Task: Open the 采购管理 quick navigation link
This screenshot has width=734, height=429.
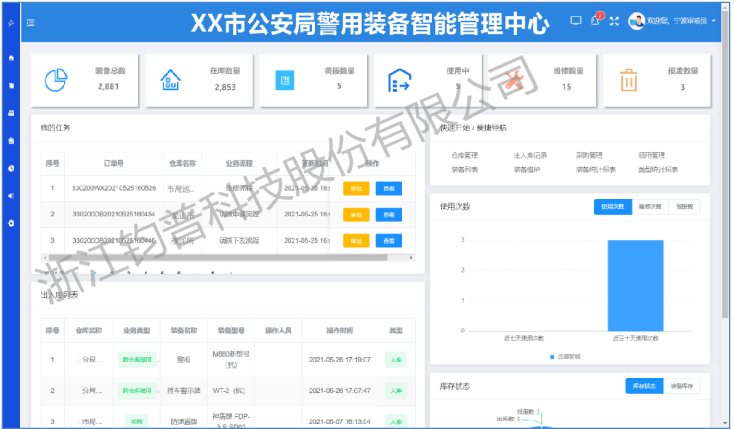Action: (x=589, y=155)
